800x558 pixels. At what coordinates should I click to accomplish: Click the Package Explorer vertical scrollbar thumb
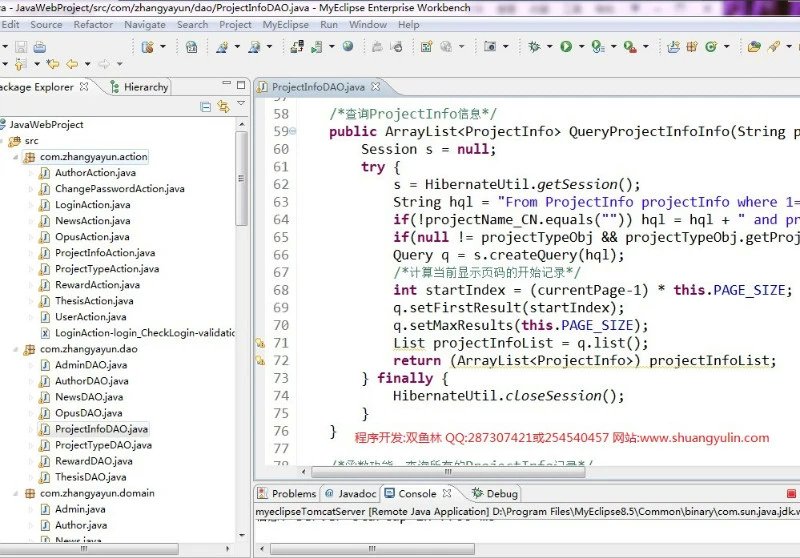[x=241, y=179]
